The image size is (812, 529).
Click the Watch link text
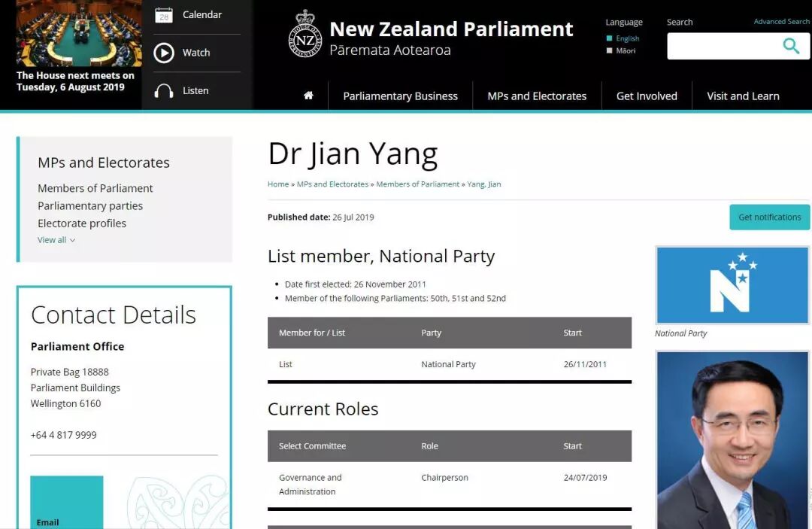pos(196,53)
